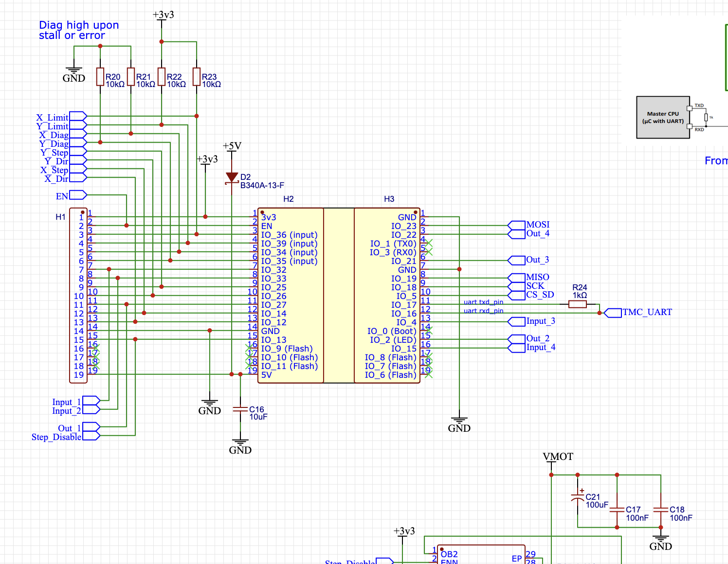Viewport: 728px width, 564px height.
Task: Select resistor R23 symbol
Action: [197, 77]
